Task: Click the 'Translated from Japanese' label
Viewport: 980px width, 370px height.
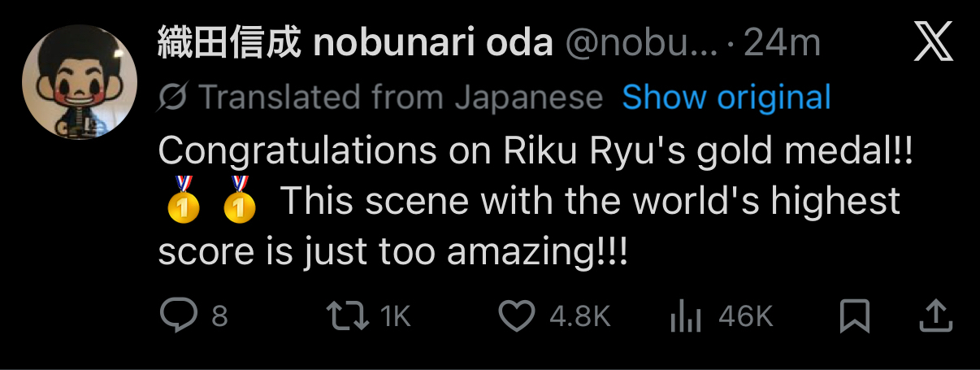Action: tap(401, 98)
